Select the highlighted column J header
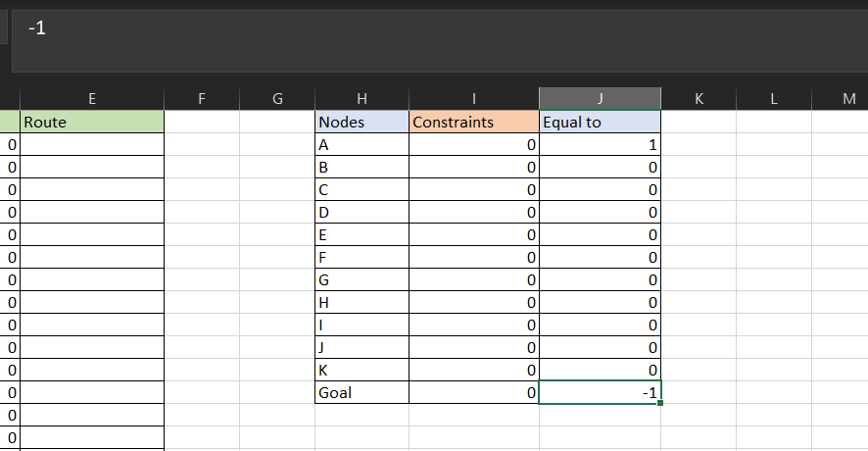 [x=600, y=98]
